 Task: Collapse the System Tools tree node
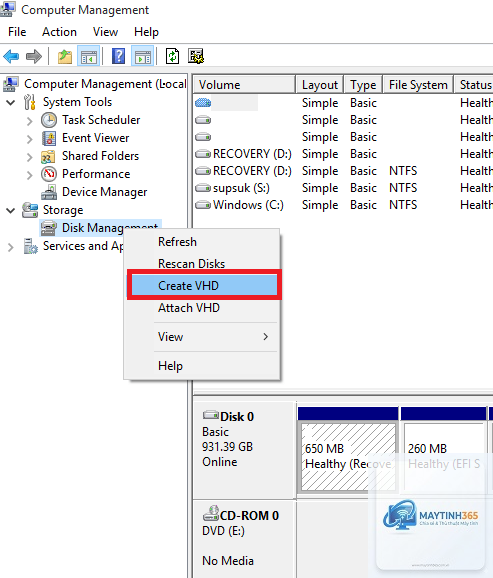[11, 102]
